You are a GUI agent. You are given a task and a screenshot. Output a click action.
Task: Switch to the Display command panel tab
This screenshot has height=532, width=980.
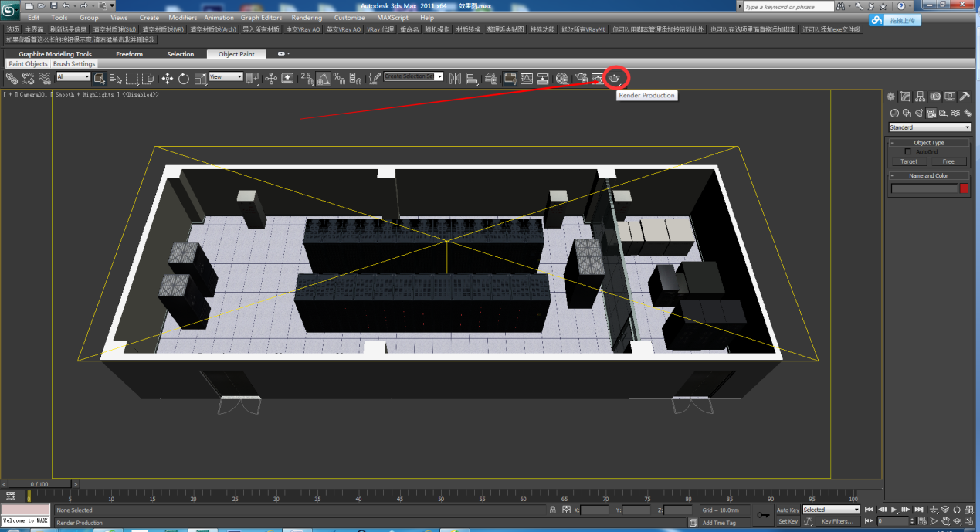coord(950,97)
